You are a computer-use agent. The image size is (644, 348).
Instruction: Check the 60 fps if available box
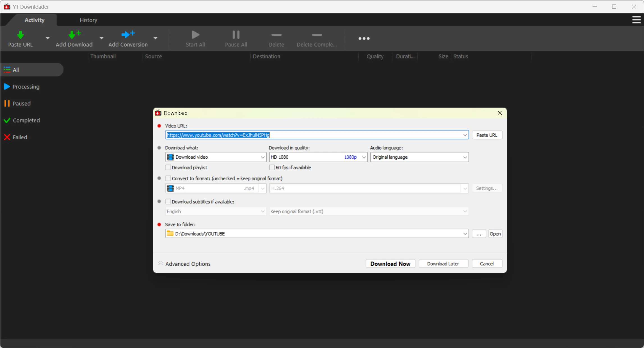[x=272, y=168]
